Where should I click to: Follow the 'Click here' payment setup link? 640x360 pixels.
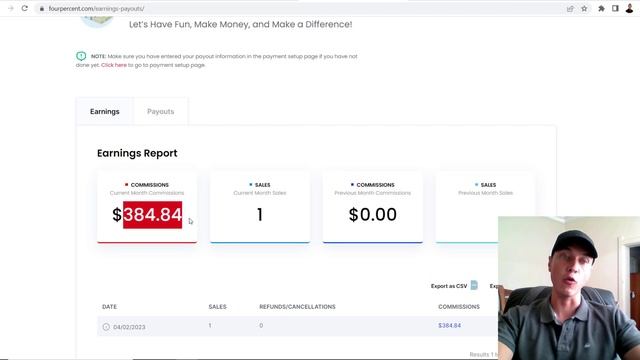114,65
